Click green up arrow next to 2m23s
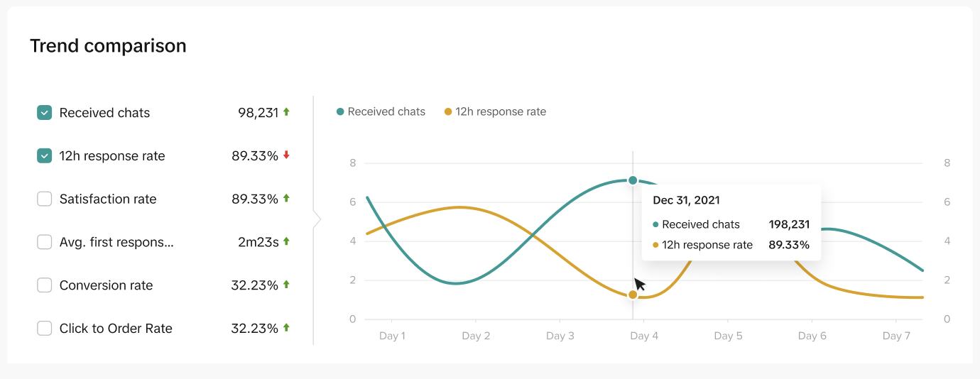 286,241
